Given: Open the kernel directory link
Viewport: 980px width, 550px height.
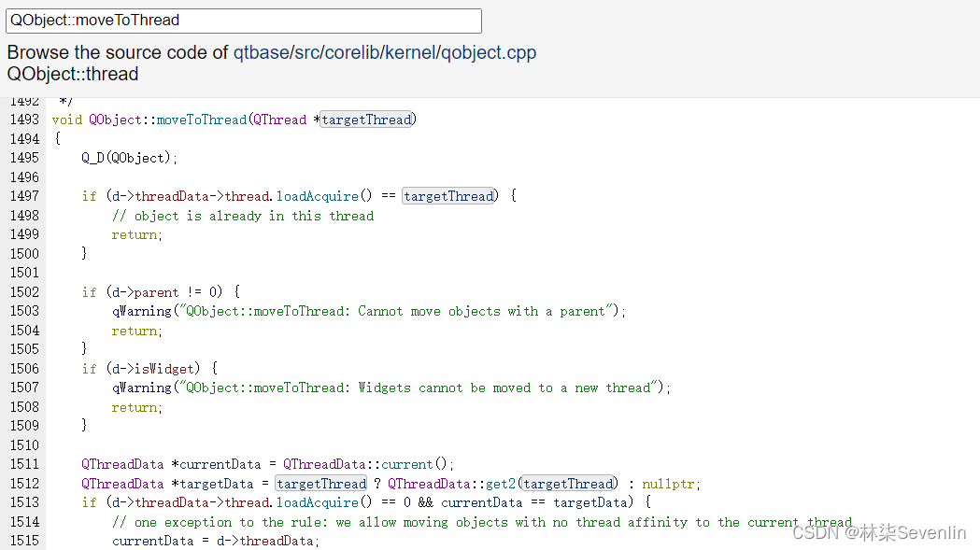Looking at the screenshot, I should (x=411, y=52).
